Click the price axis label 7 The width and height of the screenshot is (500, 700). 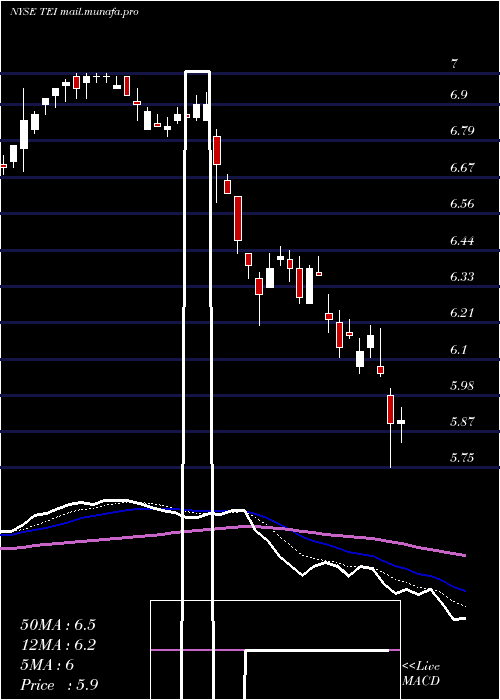coord(454,64)
